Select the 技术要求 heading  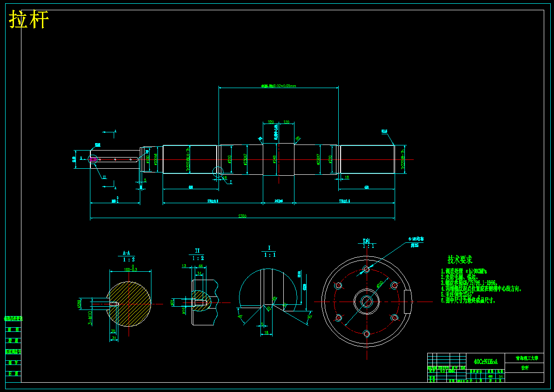460,260
